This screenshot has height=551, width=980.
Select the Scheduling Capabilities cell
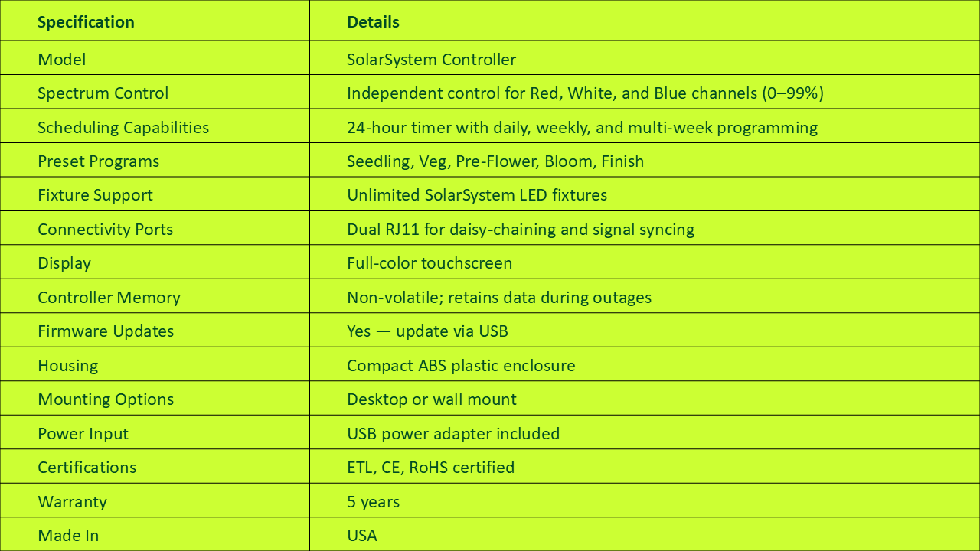(123, 128)
